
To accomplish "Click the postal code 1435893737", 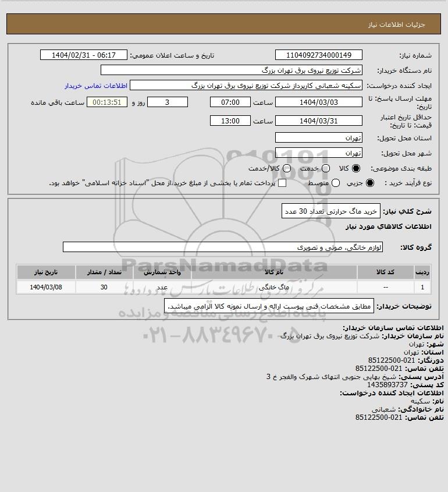I will [x=387, y=385].
